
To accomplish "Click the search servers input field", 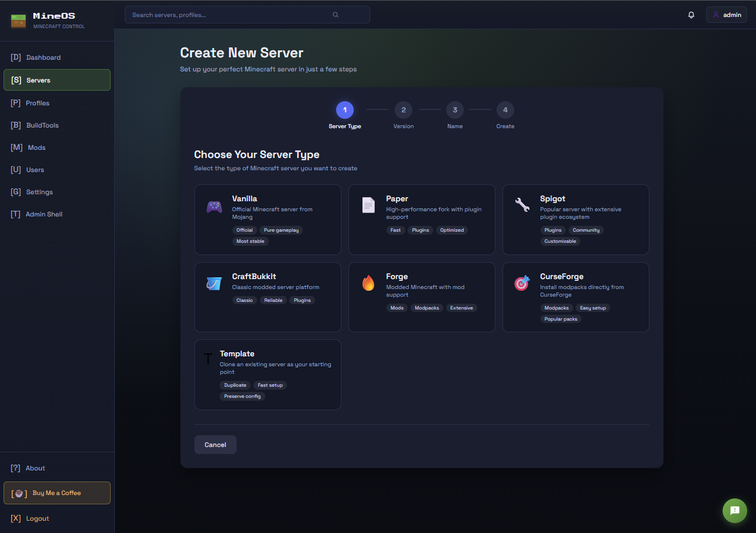I will [x=246, y=15].
